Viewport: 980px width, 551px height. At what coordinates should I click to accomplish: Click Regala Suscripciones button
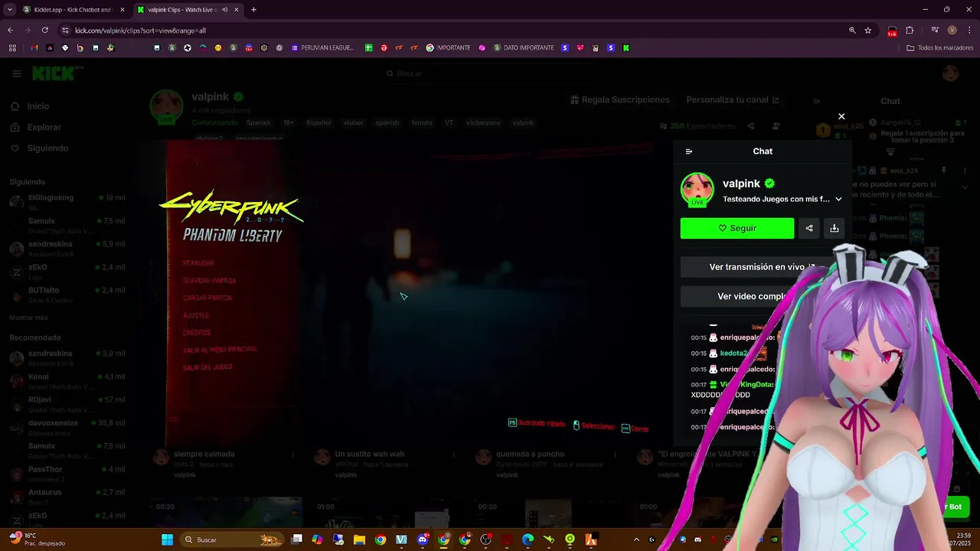click(x=620, y=100)
